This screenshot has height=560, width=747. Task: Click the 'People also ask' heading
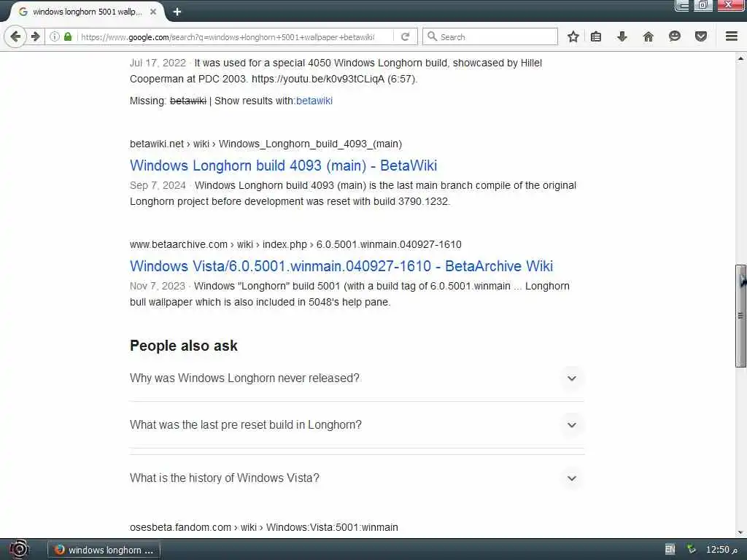(183, 346)
